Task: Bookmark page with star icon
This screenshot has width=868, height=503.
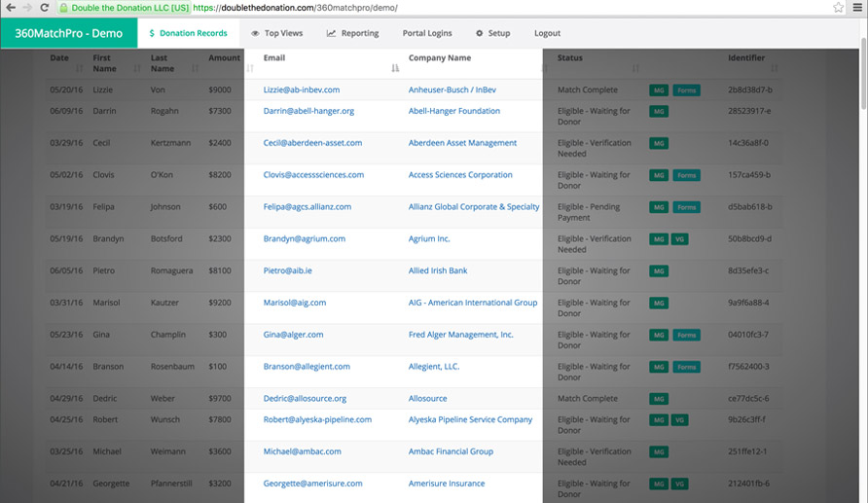Action: 839,8
